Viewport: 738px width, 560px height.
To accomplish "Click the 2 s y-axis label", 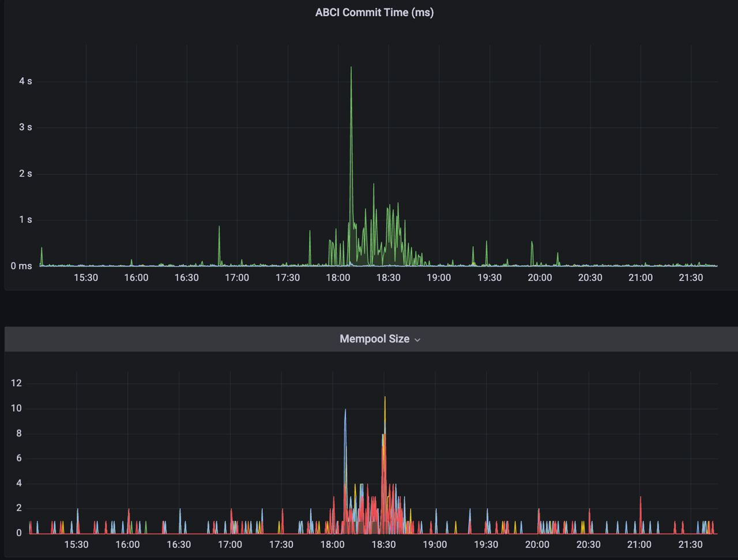I will point(25,174).
